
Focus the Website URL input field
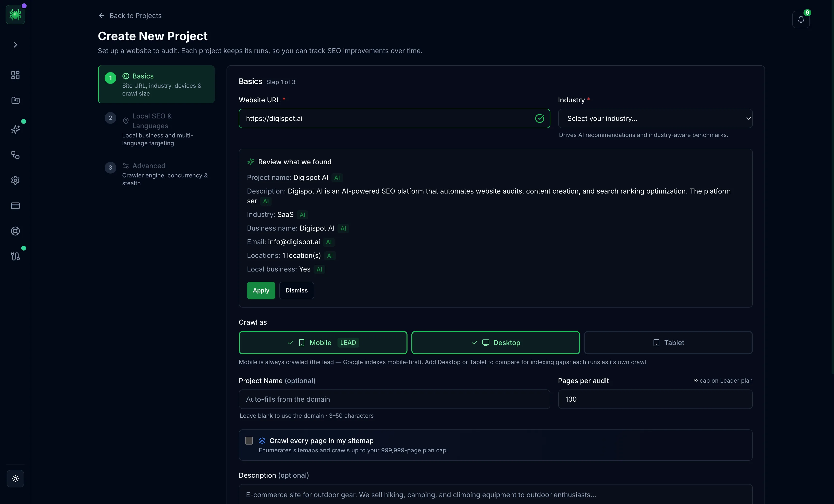[394, 118]
